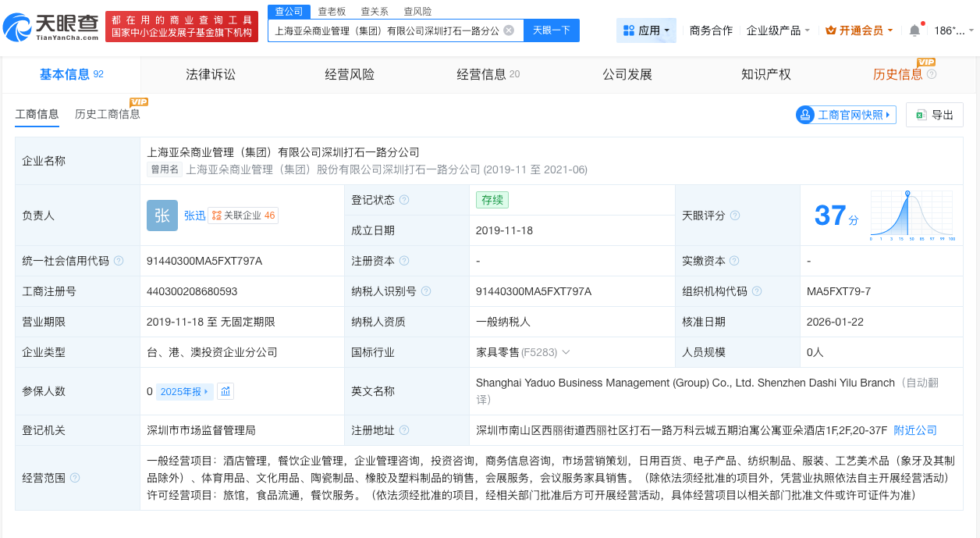Click help icon next to 历史信息

coord(931,74)
